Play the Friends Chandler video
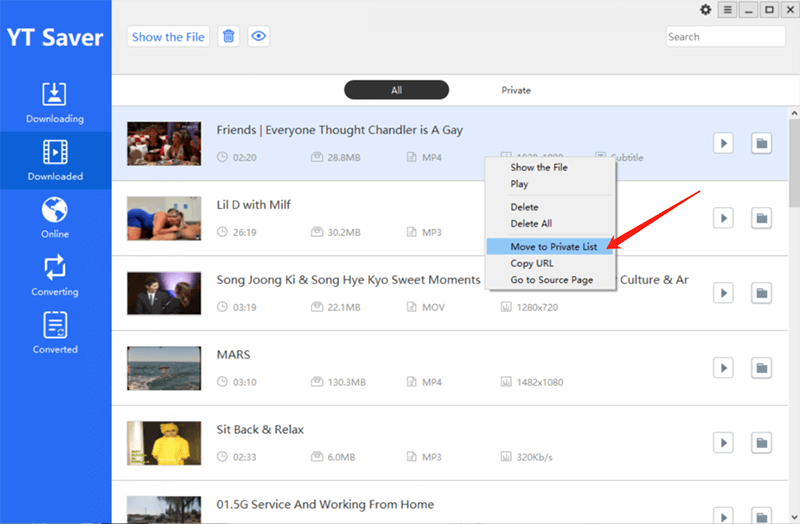 click(723, 143)
